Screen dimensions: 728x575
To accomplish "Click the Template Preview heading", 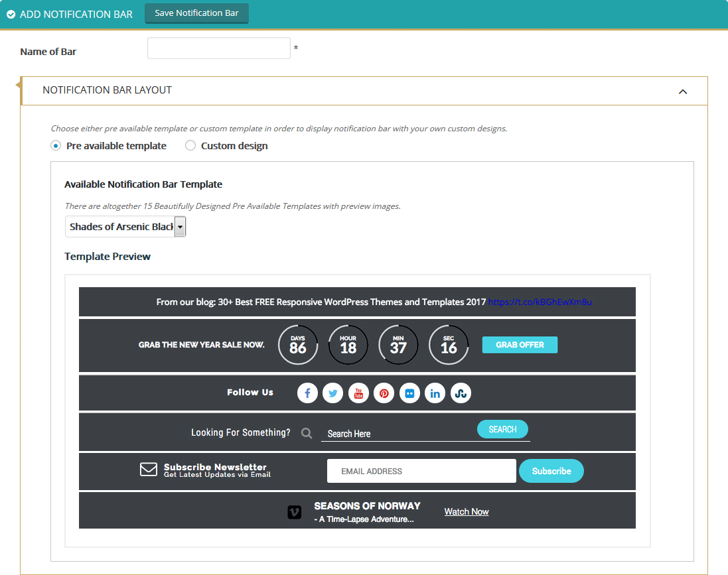I will coord(108,257).
